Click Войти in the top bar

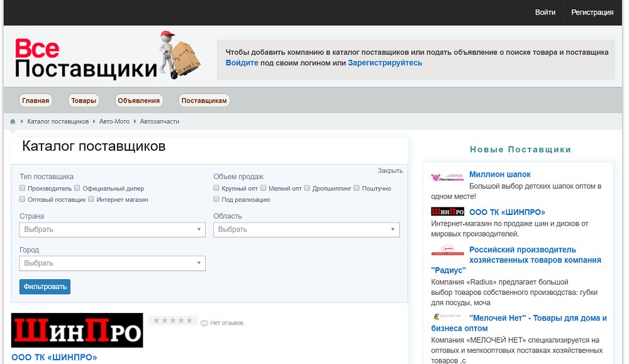coord(545,13)
